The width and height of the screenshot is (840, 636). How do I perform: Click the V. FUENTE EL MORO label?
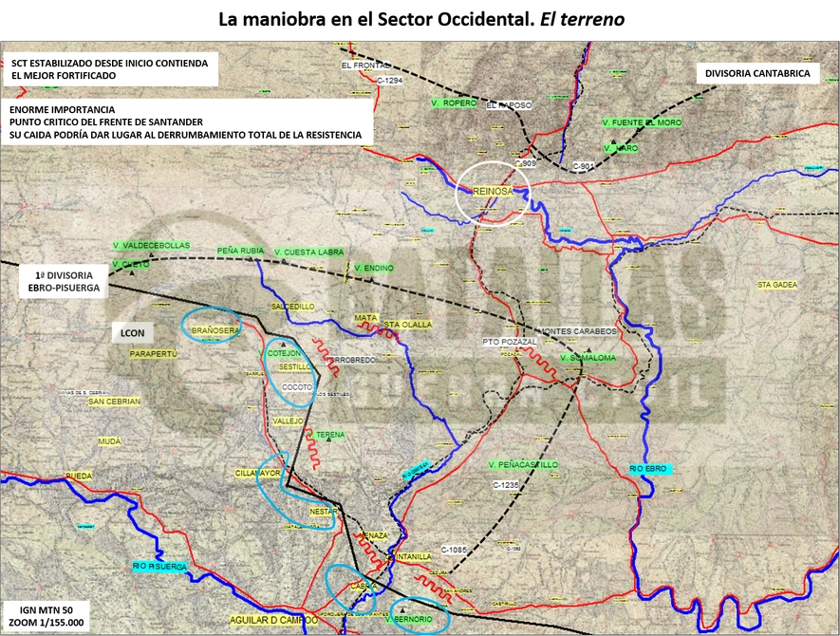642,122
